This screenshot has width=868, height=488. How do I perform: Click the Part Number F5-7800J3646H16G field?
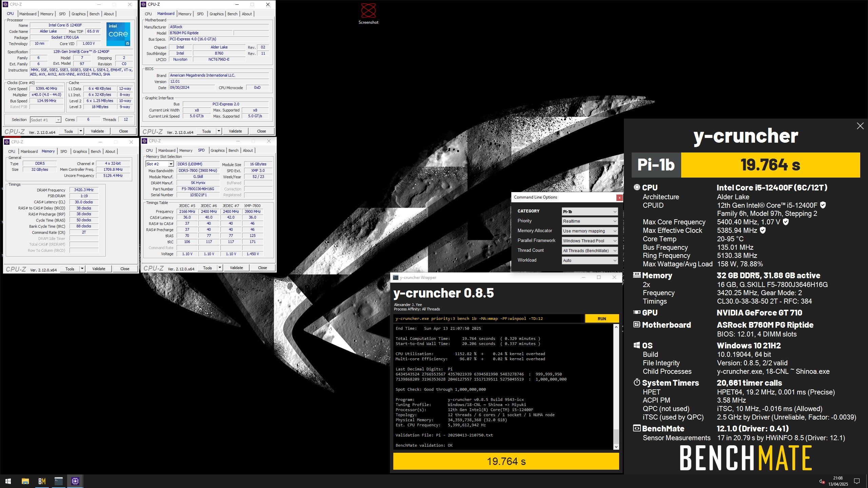pyautogui.click(x=198, y=189)
